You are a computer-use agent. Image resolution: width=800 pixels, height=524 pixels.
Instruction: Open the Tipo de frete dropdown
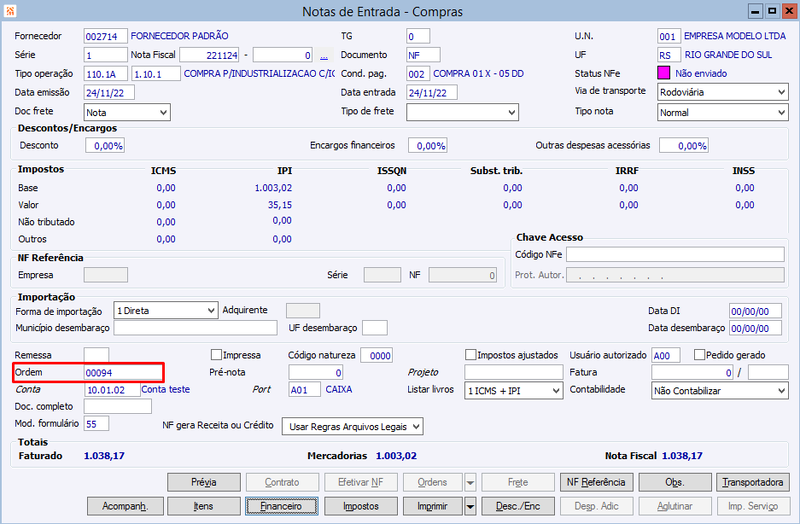[462, 112]
